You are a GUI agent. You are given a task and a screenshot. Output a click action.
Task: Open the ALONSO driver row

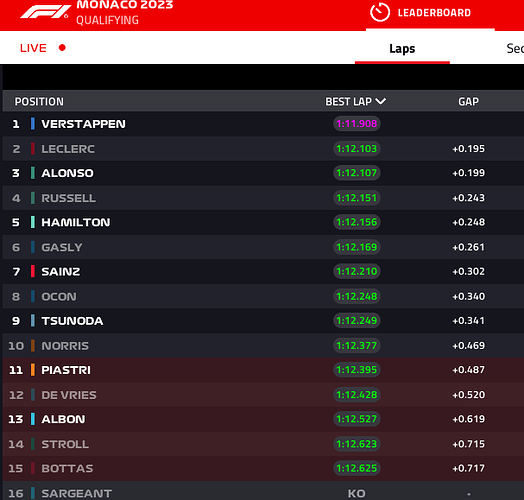pos(263,173)
